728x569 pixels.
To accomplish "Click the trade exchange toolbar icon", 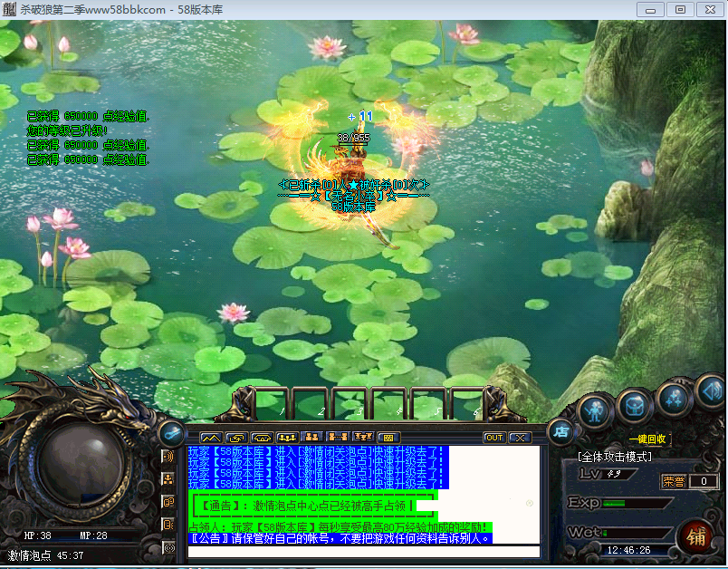I will (x=236, y=438).
